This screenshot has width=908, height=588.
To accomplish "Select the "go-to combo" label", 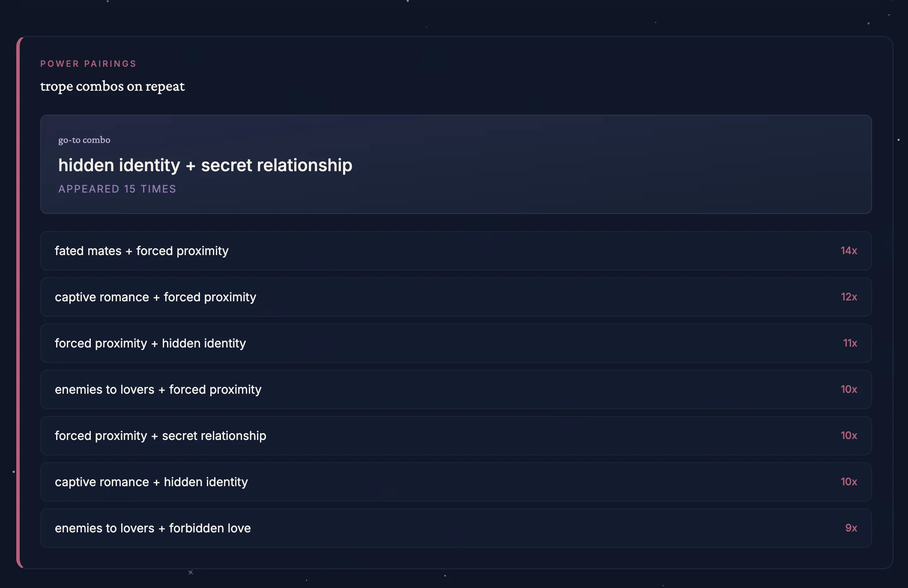I will click(84, 140).
